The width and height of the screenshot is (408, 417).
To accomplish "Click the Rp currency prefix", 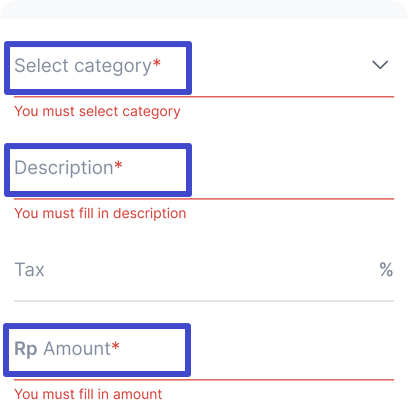I will (26, 349).
